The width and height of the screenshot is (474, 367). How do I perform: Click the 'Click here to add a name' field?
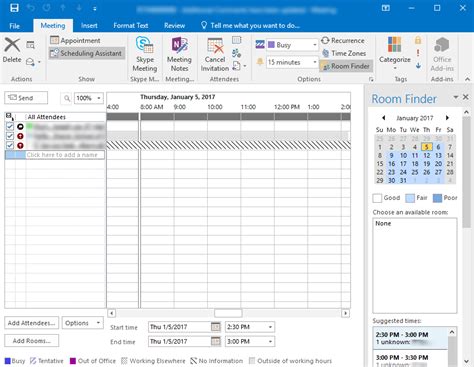pos(65,155)
